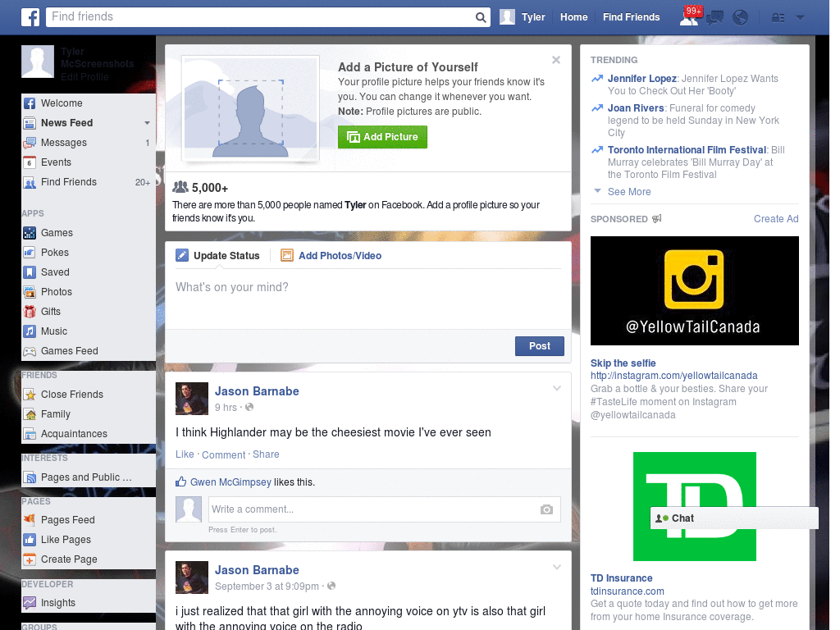Click the Games Feed controller icon
This screenshot has height=630, width=840.
click(x=30, y=351)
